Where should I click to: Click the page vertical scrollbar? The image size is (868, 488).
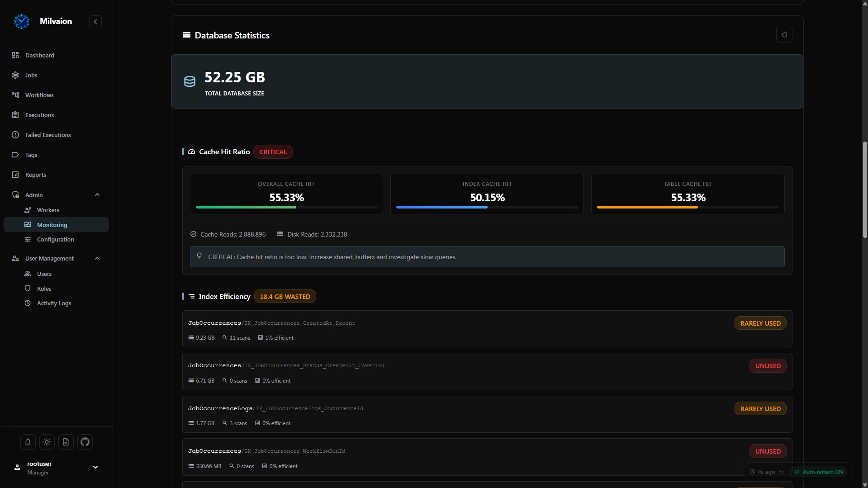(865, 190)
